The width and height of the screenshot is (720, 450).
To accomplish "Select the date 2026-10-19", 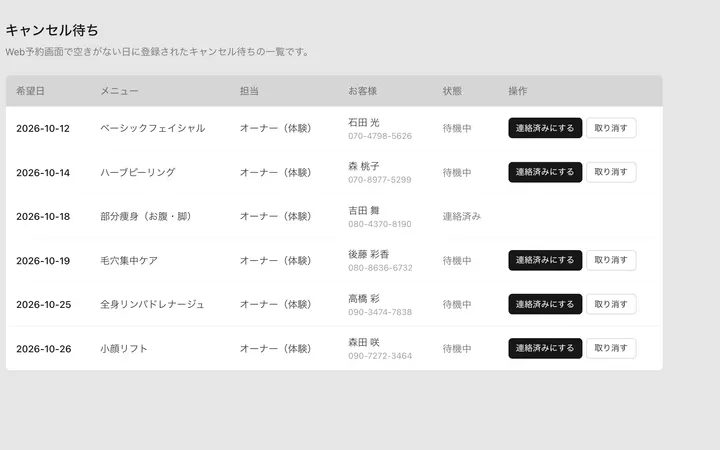I will [x=43, y=261].
